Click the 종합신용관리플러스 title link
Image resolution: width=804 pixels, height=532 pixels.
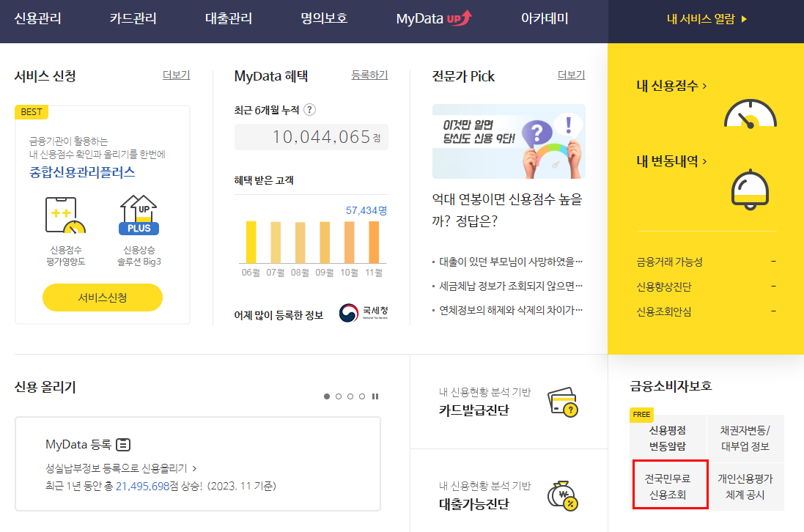pyautogui.click(x=82, y=172)
